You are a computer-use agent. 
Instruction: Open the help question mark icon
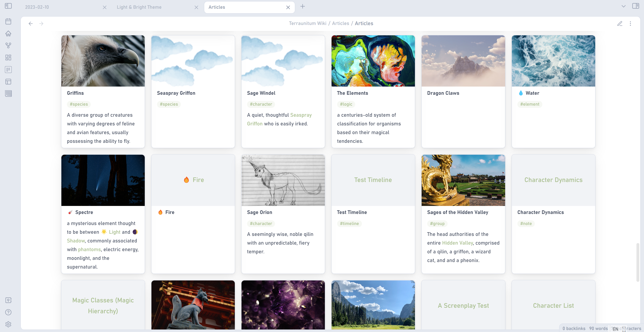(x=8, y=312)
